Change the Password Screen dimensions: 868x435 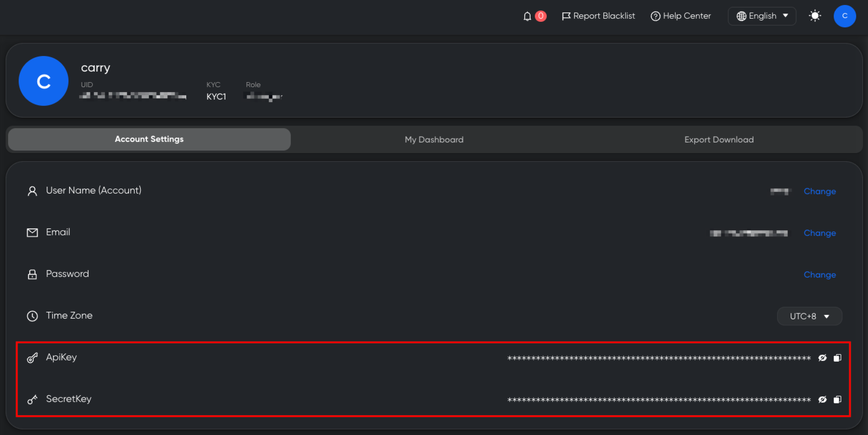coord(819,274)
